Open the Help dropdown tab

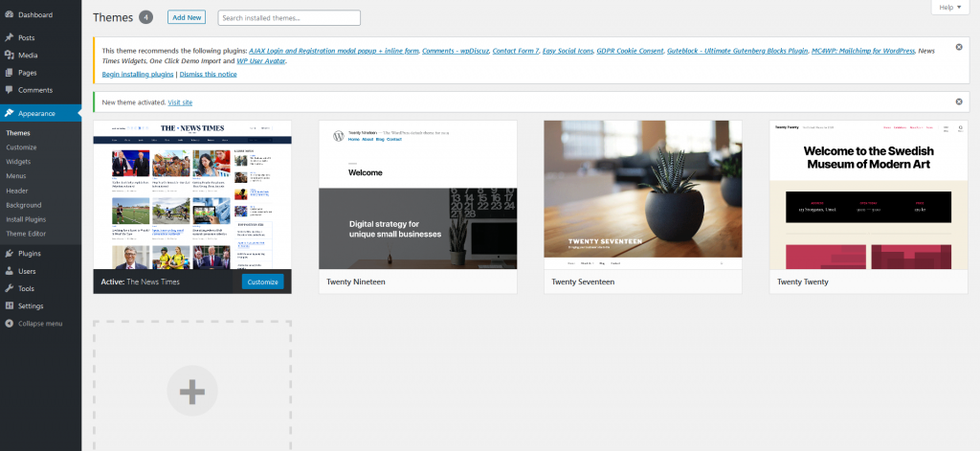click(950, 8)
